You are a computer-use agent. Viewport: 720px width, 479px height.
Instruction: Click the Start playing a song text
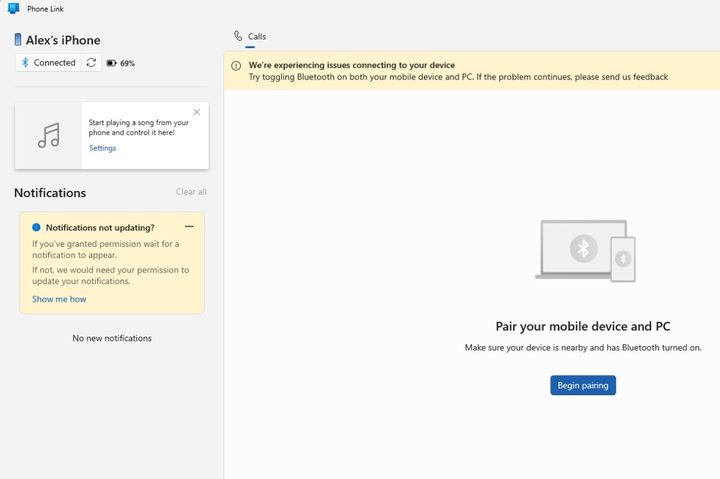tap(139, 127)
